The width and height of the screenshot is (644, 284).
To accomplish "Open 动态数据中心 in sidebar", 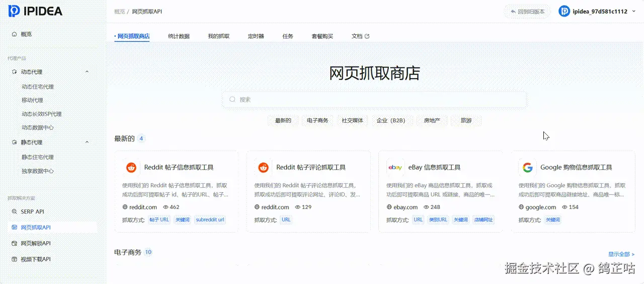I will pos(38,127).
